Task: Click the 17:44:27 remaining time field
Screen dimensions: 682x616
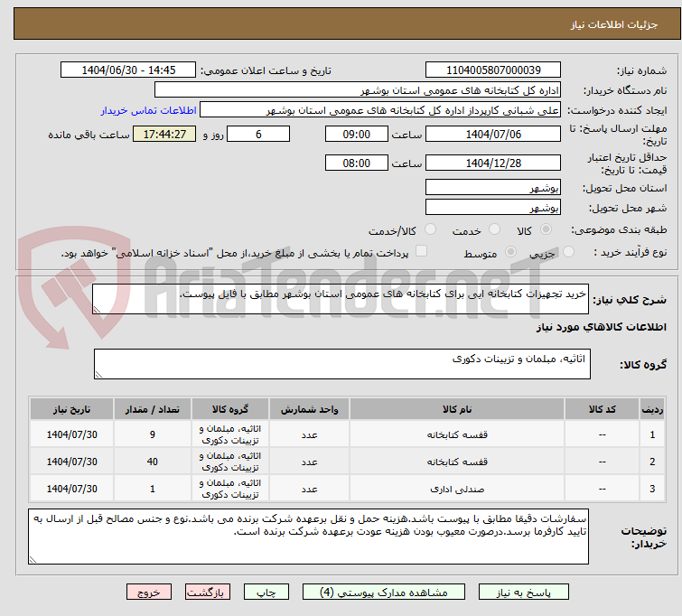Action: (163, 135)
